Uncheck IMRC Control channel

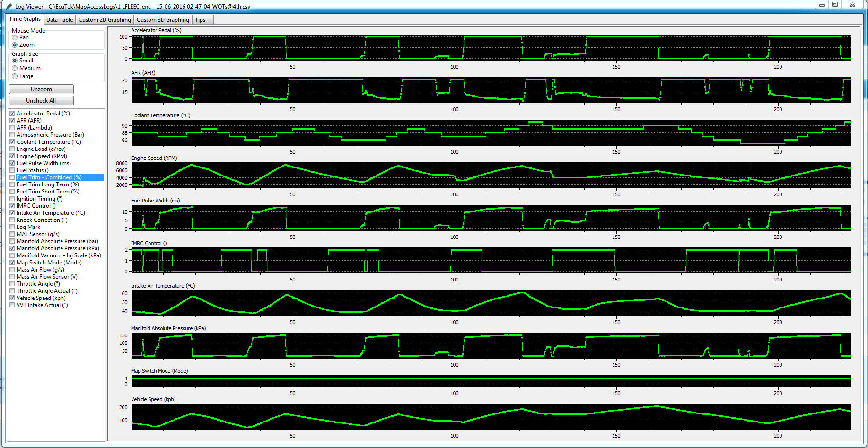[x=12, y=206]
